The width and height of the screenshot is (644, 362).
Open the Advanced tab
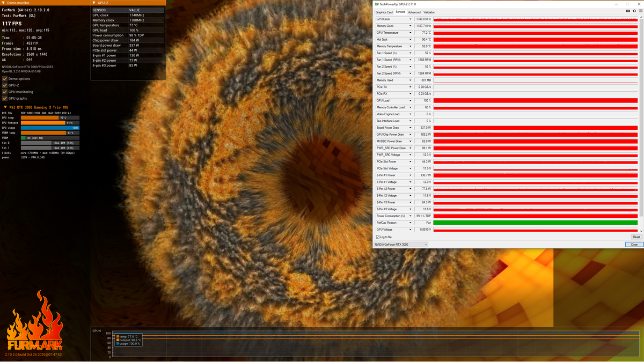coord(414,12)
